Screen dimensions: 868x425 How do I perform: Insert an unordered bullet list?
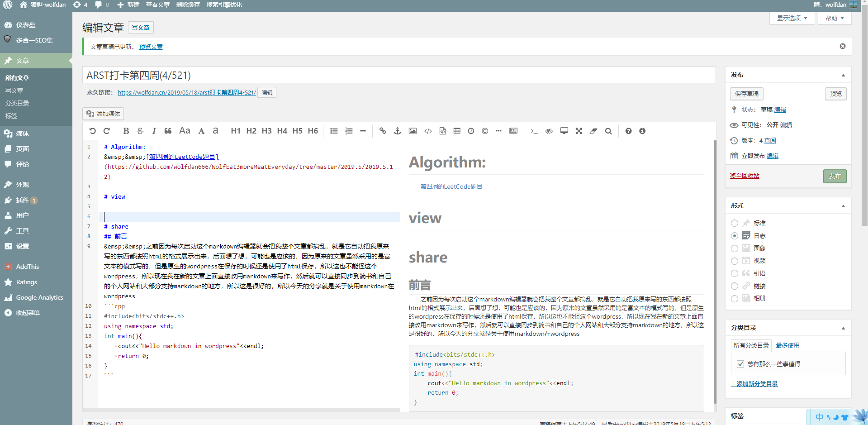pyautogui.click(x=334, y=131)
